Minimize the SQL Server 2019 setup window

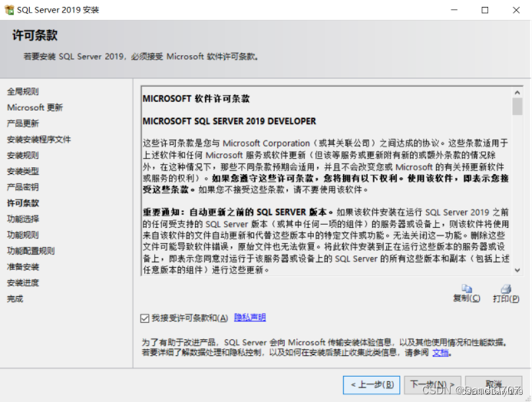point(454,10)
